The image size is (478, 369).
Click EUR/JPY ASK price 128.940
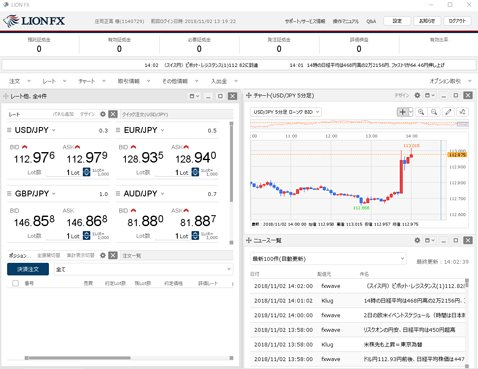tap(196, 158)
